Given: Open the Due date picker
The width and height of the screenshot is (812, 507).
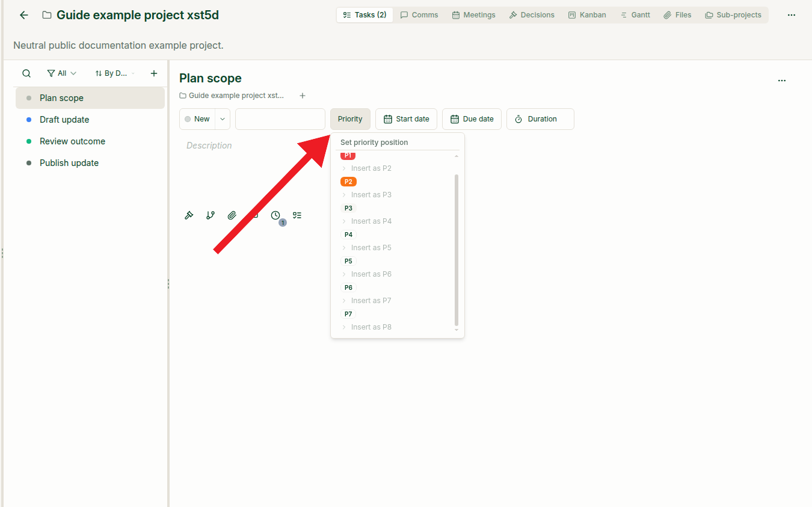Looking at the screenshot, I should pyautogui.click(x=472, y=119).
